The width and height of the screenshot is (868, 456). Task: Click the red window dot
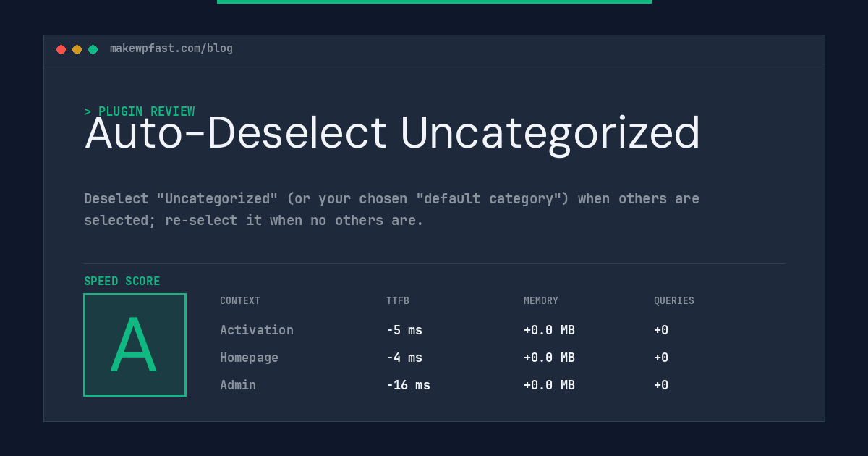point(61,49)
